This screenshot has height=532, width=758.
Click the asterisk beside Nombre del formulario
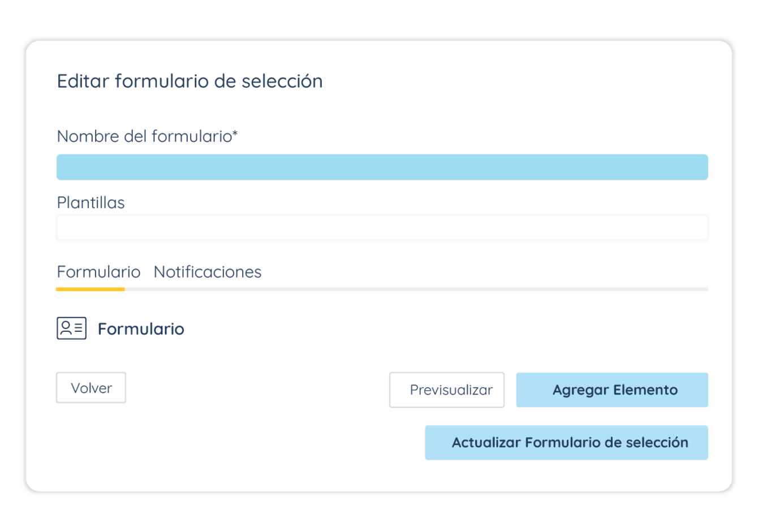235,133
